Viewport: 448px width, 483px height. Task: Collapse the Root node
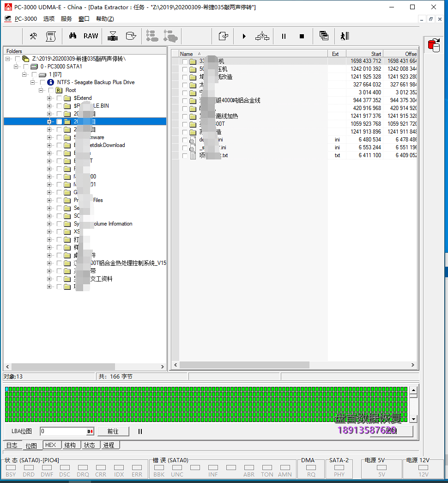click(41, 90)
